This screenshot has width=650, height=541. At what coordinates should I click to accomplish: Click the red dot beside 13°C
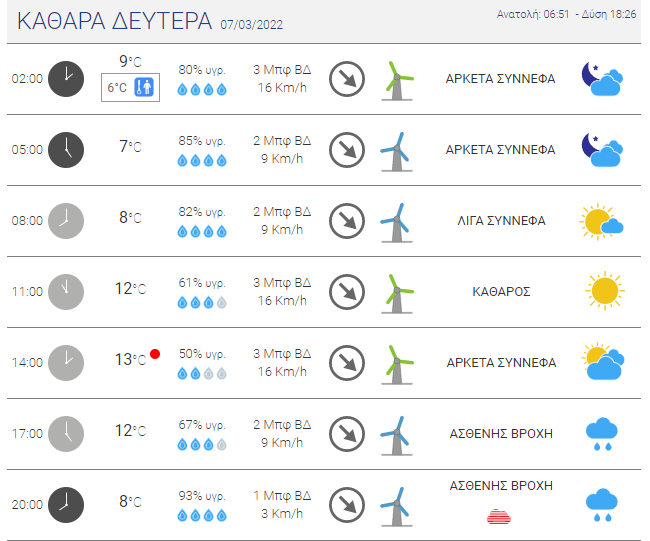pos(155,354)
